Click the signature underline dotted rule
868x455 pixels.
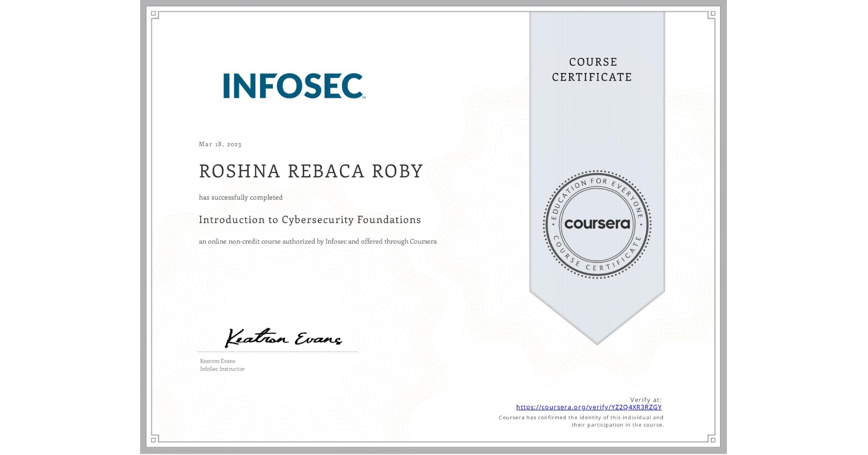pyautogui.click(x=277, y=351)
